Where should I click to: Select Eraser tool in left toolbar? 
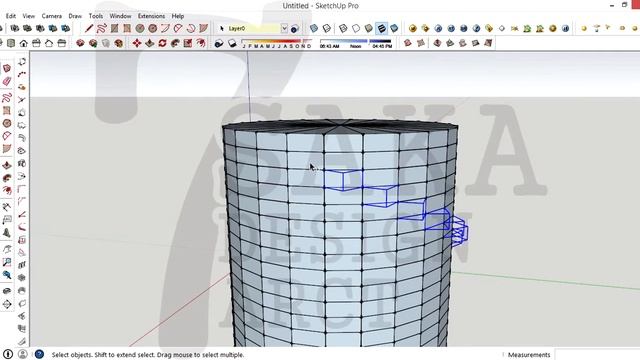click(x=7, y=81)
